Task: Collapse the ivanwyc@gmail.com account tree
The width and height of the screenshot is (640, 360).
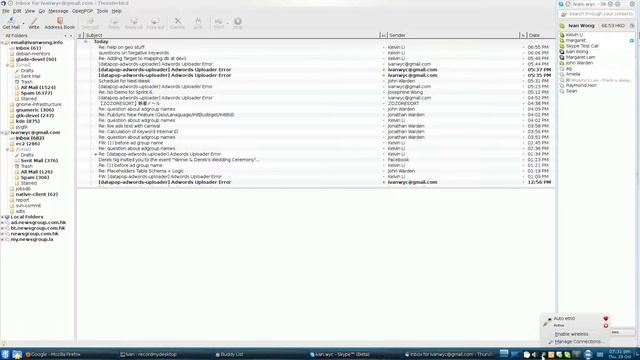Action: click(2, 133)
